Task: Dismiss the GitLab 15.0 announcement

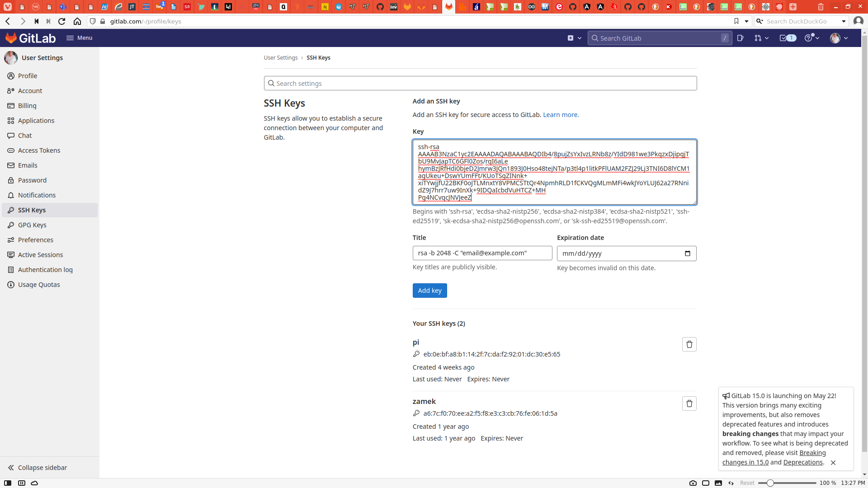Action: click(833, 463)
